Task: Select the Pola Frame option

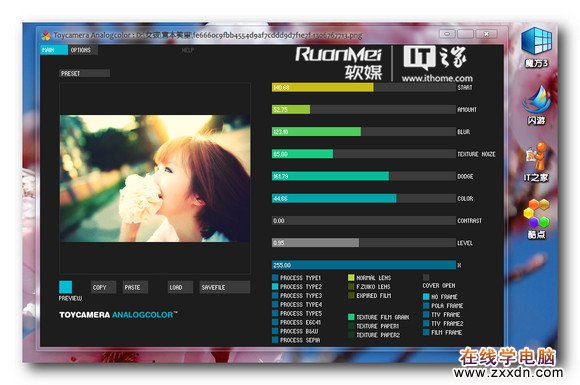Action: point(426,305)
